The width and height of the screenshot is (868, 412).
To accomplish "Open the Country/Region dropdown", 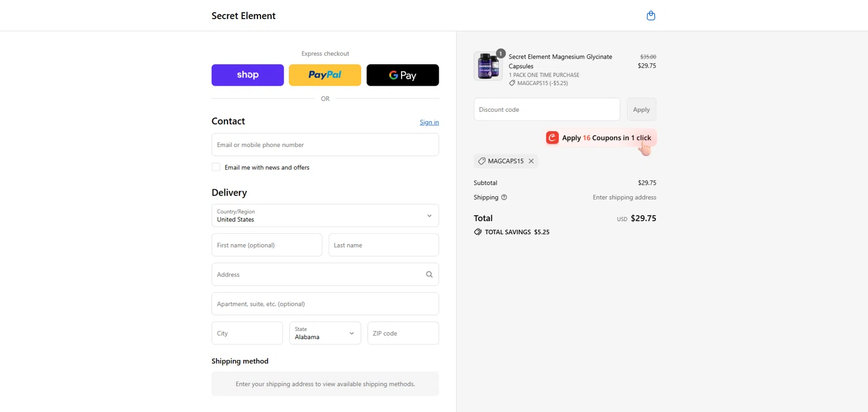I will [x=325, y=215].
